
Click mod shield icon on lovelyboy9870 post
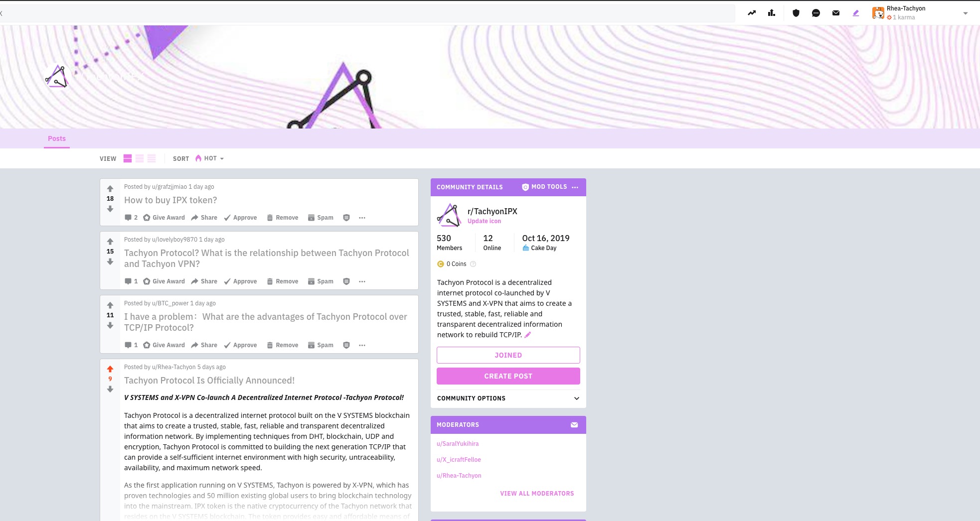[346, 281]
